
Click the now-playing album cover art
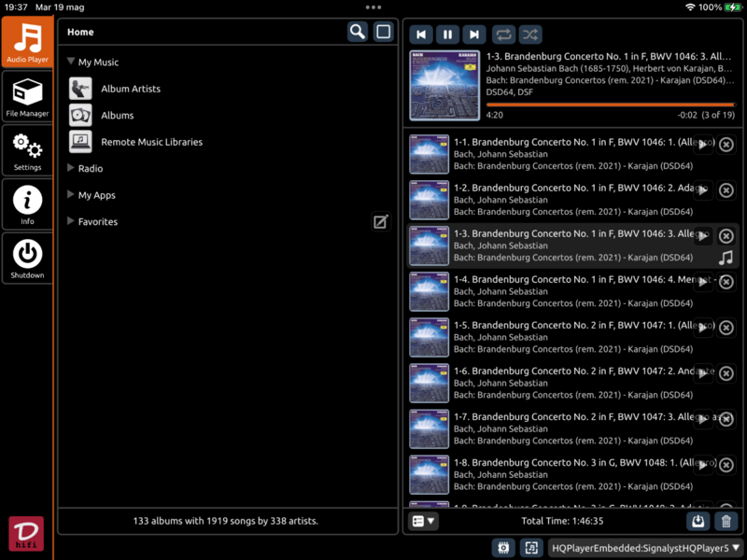pyautogui.click(x=444, y=85)
